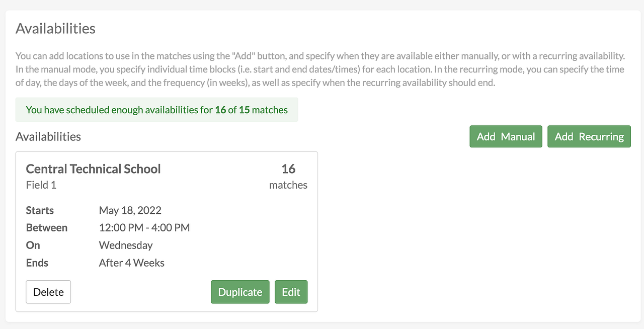Viewport: 644px width, 329px height.
Task: Click the Between label
Action: click(47, 228)
